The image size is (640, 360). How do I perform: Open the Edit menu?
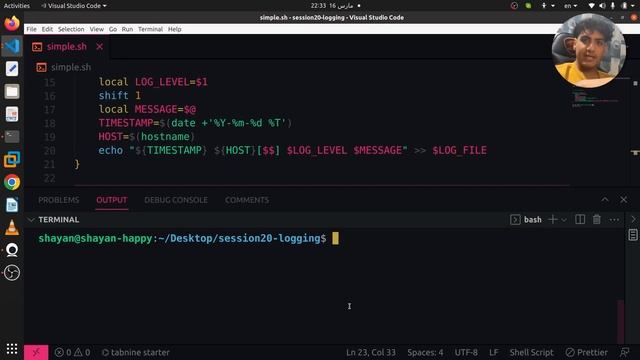(x=47, y=29)
